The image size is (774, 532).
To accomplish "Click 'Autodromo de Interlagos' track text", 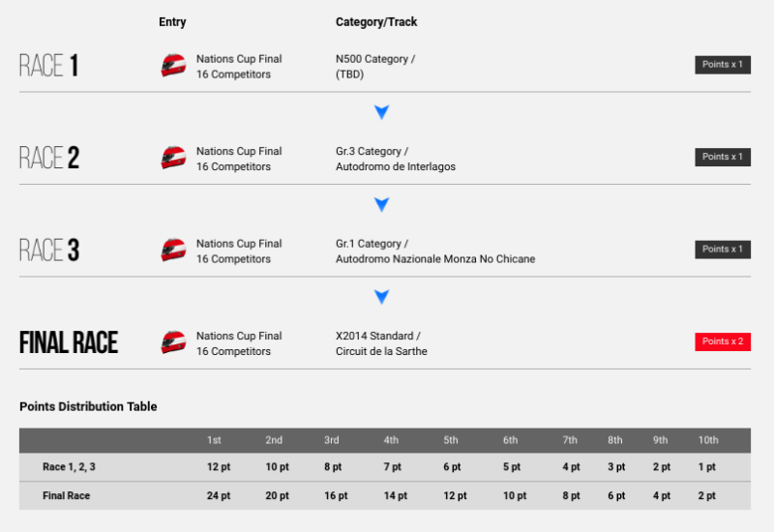I will [x=396, y=166].
